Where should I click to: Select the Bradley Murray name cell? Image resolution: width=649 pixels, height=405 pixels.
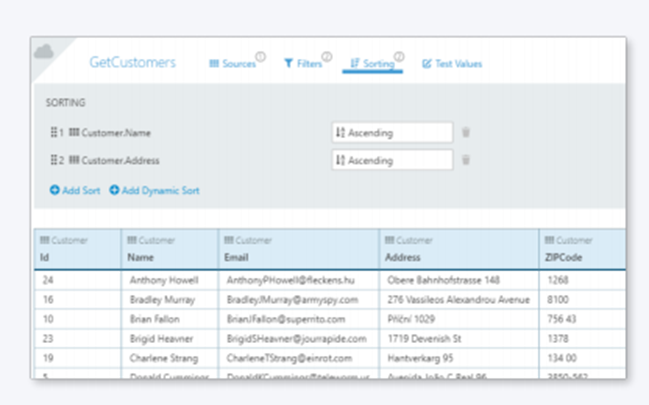coord(170,299)
